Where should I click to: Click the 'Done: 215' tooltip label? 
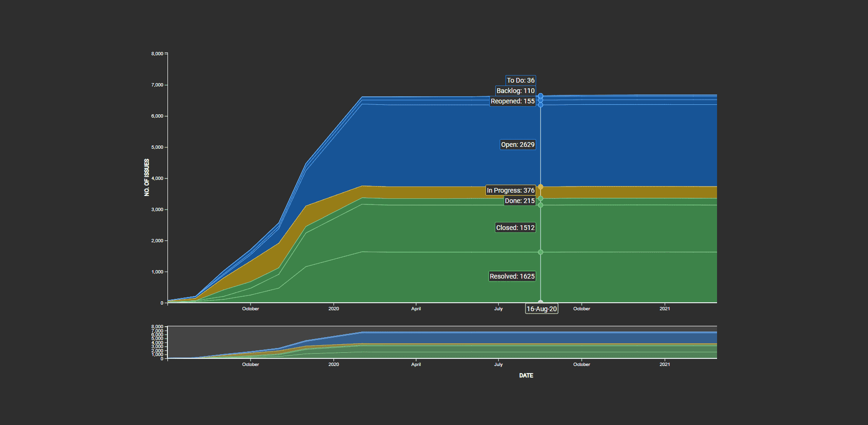click(x=520, y=201)
